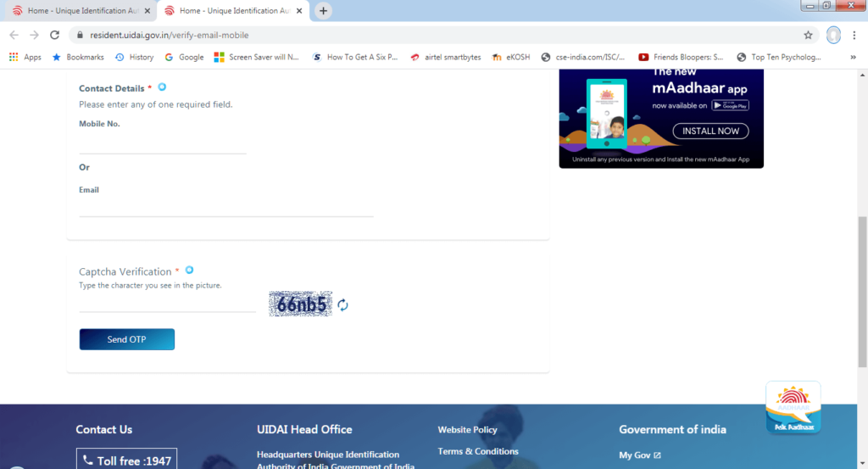Switch to the first UIDAI tab
The height and width of the screenshot is (469, 868).
click(x=81, y=11)
